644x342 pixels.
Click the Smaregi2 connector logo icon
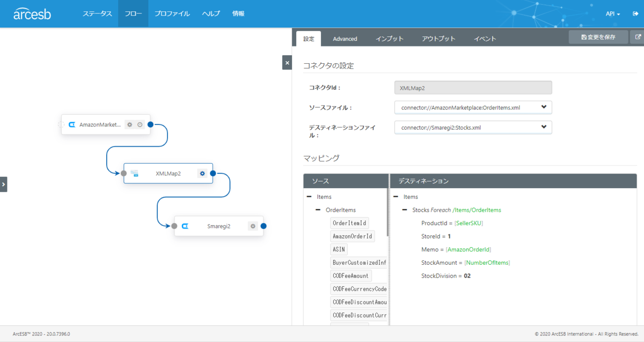(185, 226)
